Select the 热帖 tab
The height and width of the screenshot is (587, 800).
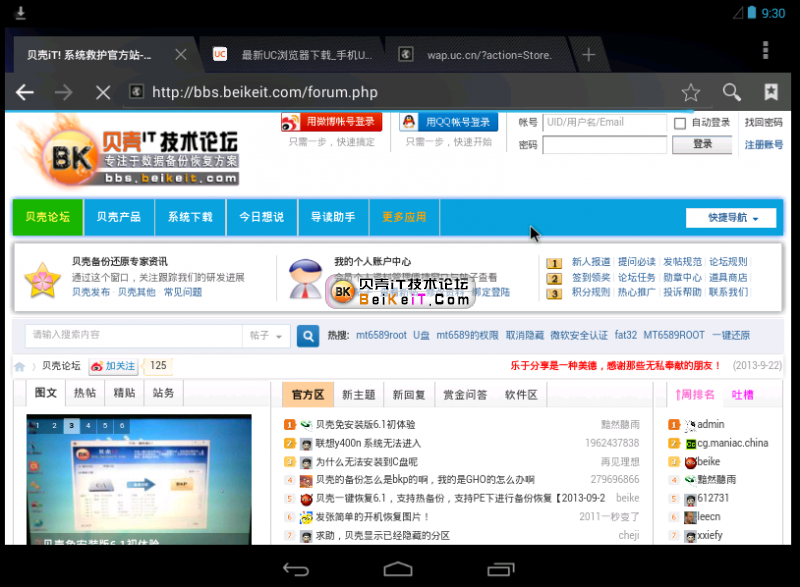[x=85, y=393]
